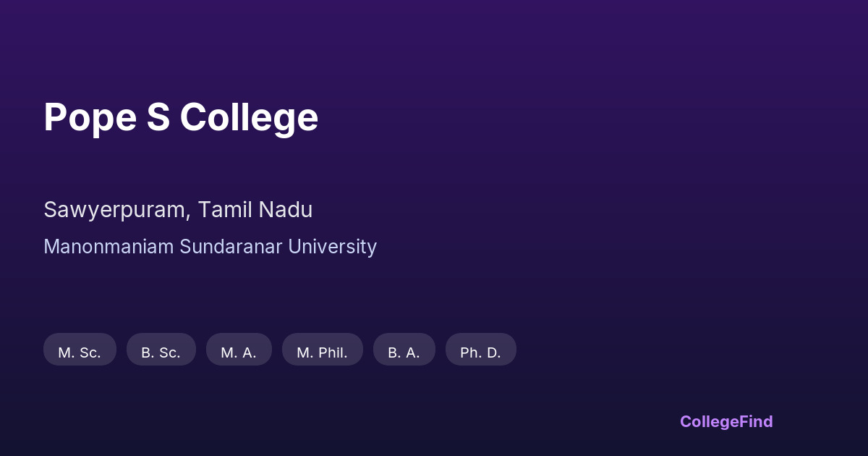Open the CollegeFind brand logo

[726, 421]
